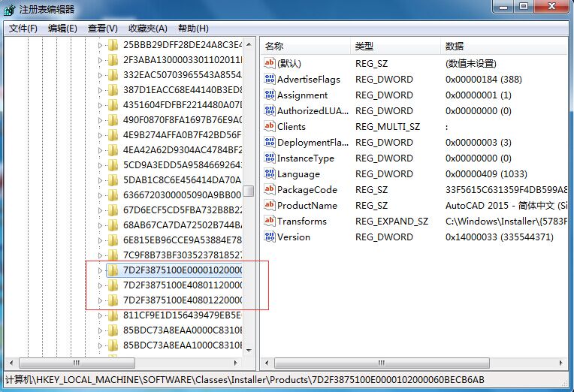This screenshot has height=392, width=574.
Task: Sort by the 名称 column header
Action: click(x=274, y=47)
